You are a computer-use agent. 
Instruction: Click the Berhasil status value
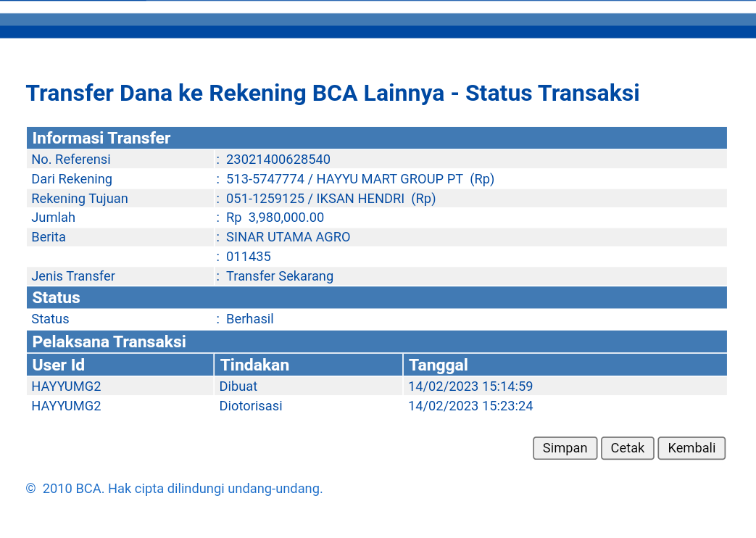click(x=249, y=319)
